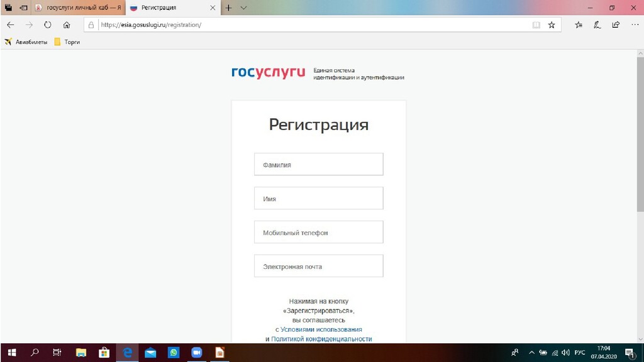Open the Edge settings and more menu
644x362 pixels.
point(635,25)
